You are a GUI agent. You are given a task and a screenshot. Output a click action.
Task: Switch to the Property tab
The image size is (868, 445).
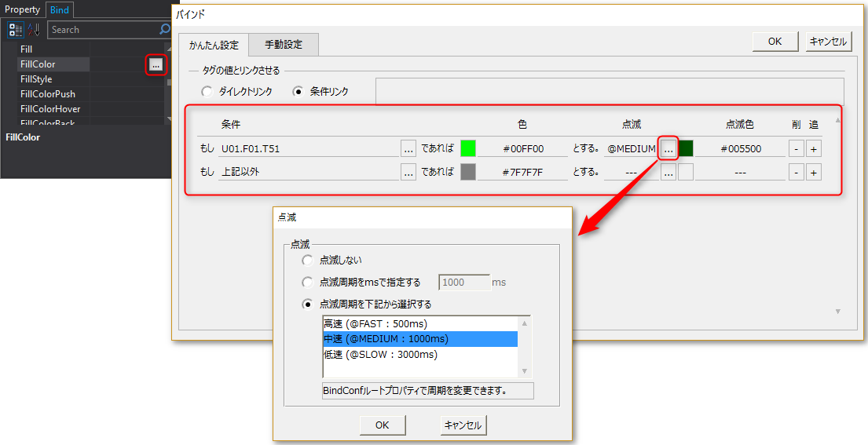coord(23,9)
